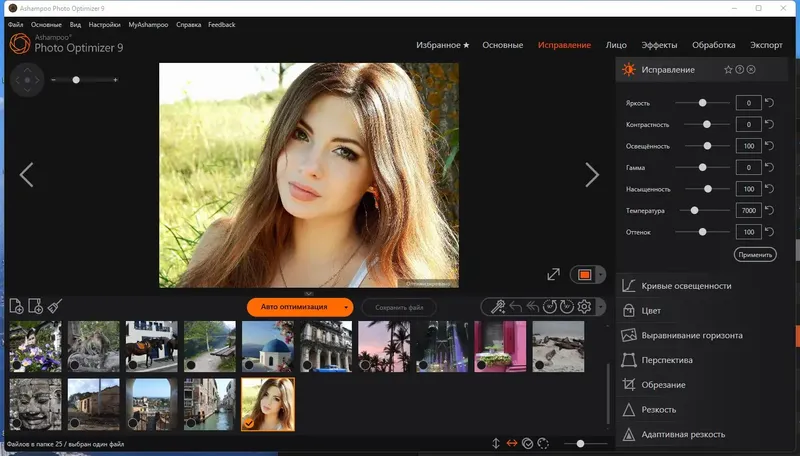Toggle selection circle on blue dome thumbnail
Viewport: 800px width, 456px height.
tap(249, 365)
